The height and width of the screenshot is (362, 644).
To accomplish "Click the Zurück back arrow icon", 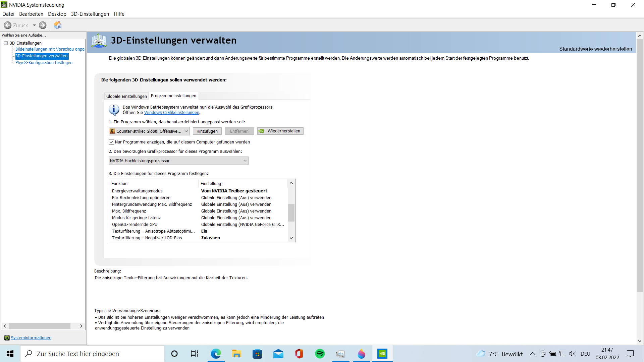I will [8, 25].
